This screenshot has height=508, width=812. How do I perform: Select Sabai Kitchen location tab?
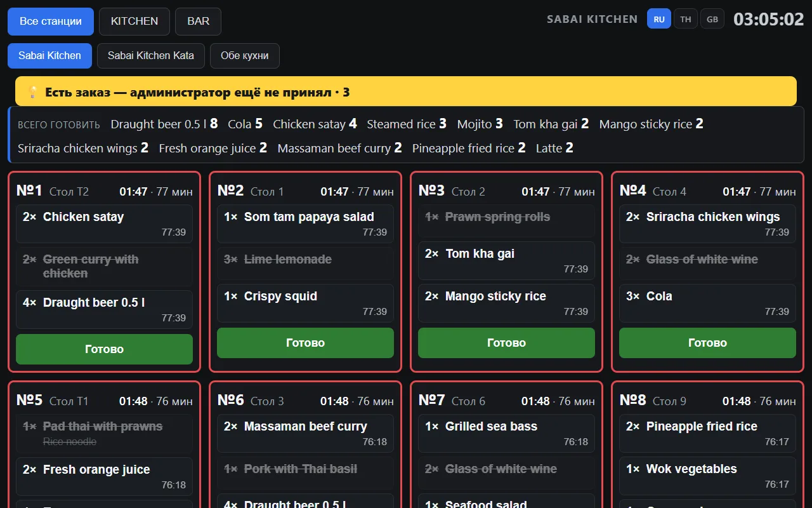click(49, 56)
